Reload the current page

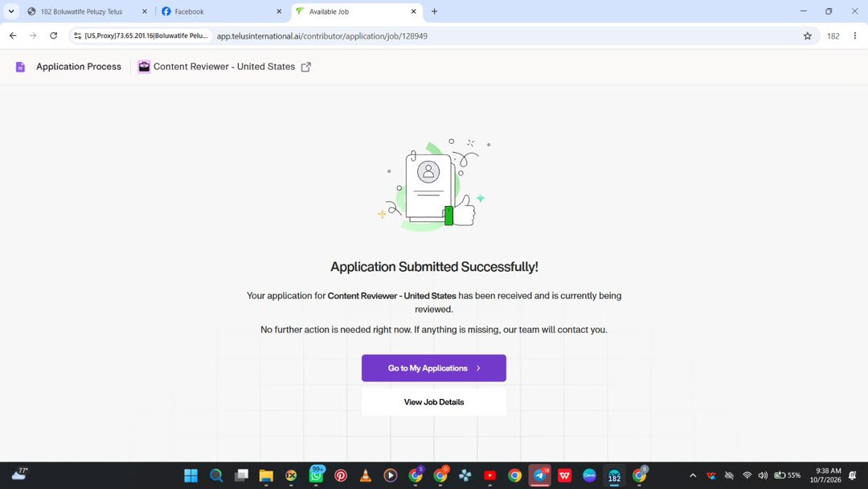[53, 36]
